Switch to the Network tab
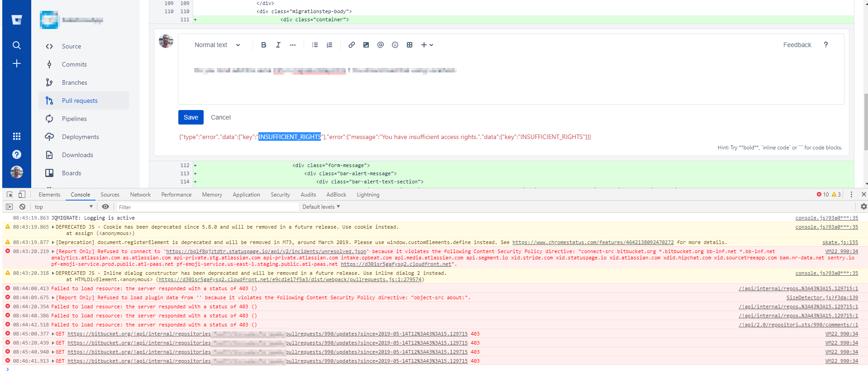The image size is (868, 374). [140, 195]
